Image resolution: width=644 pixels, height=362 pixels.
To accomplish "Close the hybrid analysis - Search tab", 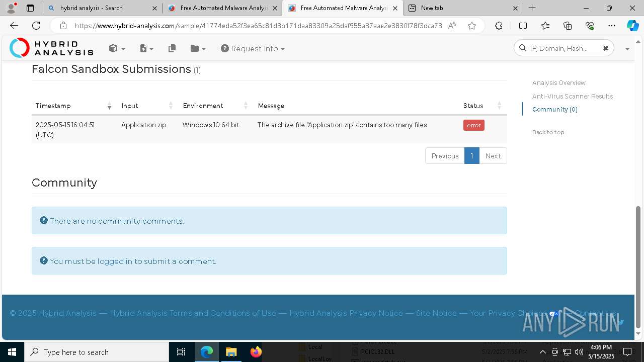I will click(x=154, y=8).
